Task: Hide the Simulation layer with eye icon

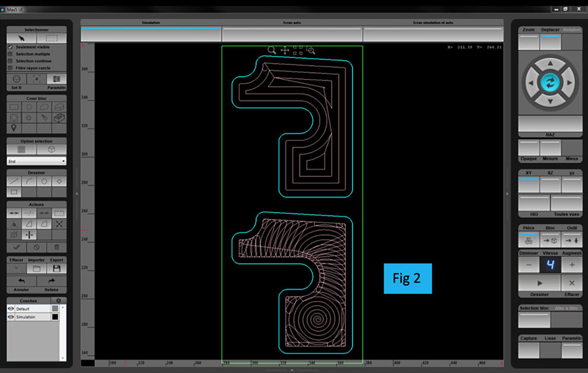Action: (11, 317)
